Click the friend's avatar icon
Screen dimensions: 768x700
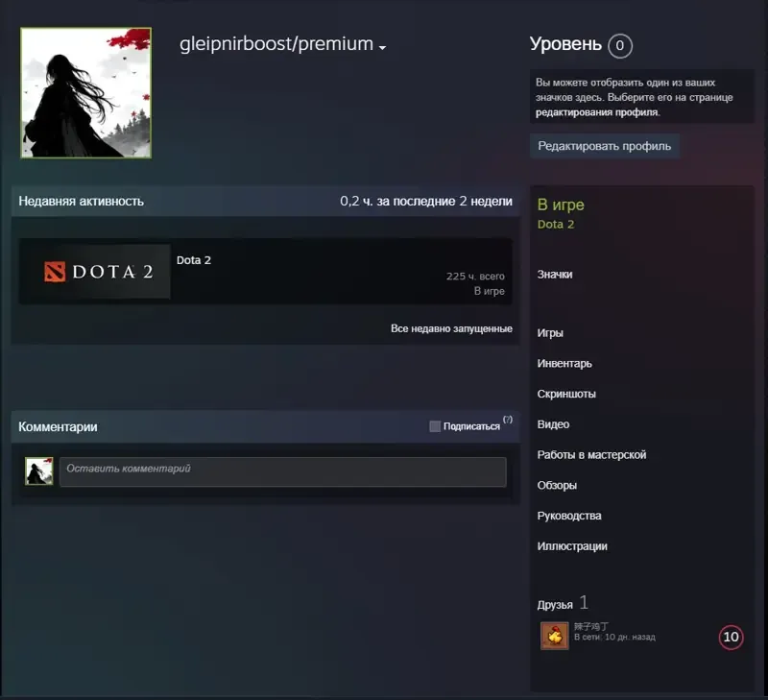555,636
